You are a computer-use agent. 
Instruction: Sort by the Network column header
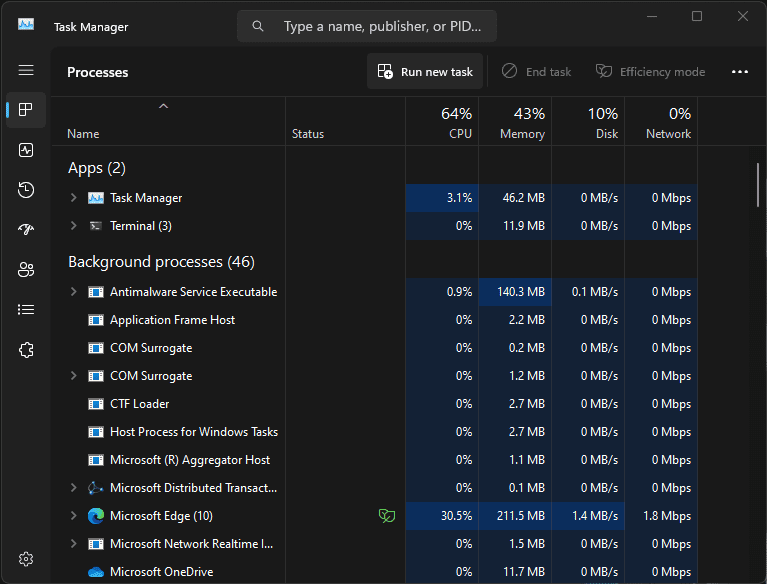pyautogui.click(x=661, y=121)
